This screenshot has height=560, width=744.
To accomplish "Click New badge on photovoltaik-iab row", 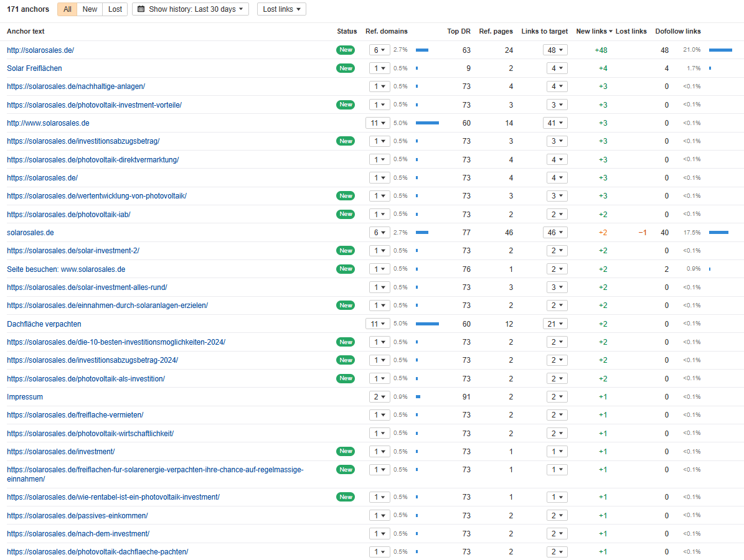I will pos(346,215).
